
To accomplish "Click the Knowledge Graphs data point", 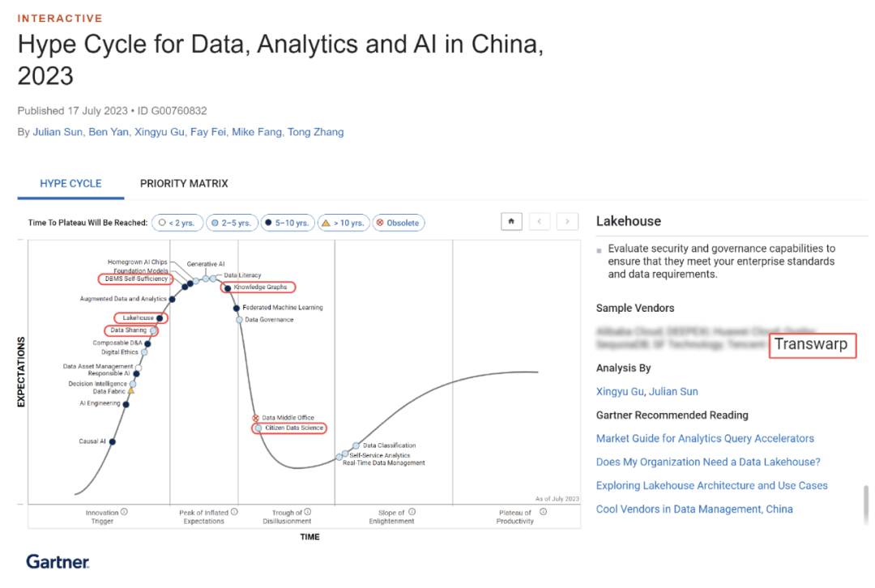I will tap(228, 288).
